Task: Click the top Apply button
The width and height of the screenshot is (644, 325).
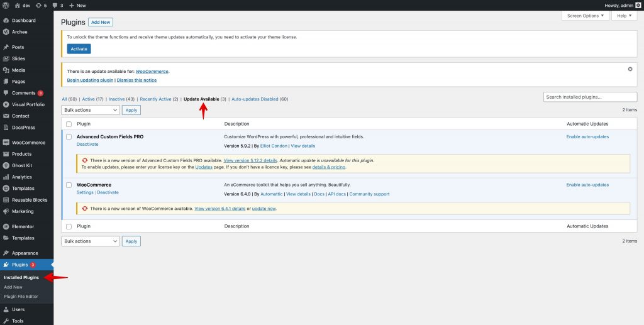Action: click(x=131, y=110)
